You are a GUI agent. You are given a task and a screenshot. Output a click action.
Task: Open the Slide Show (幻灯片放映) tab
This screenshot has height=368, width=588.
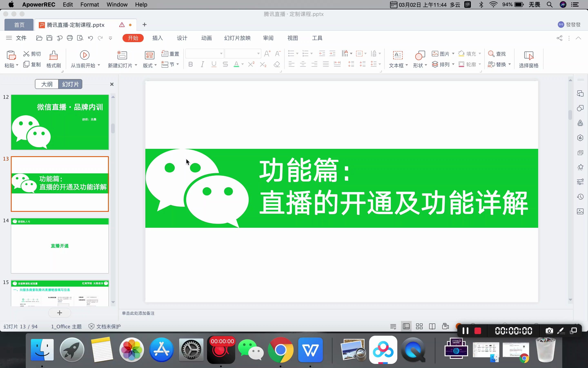point(237,38)
